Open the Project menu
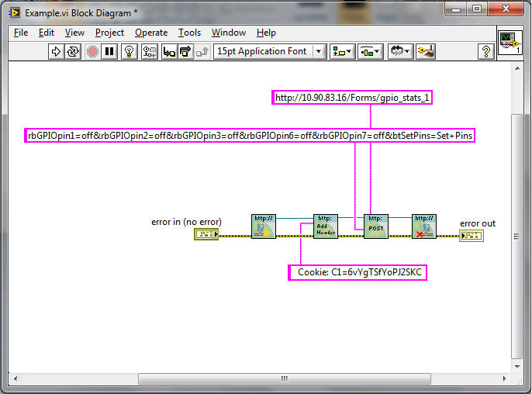The image size is (532, 394). pos(109,33)
